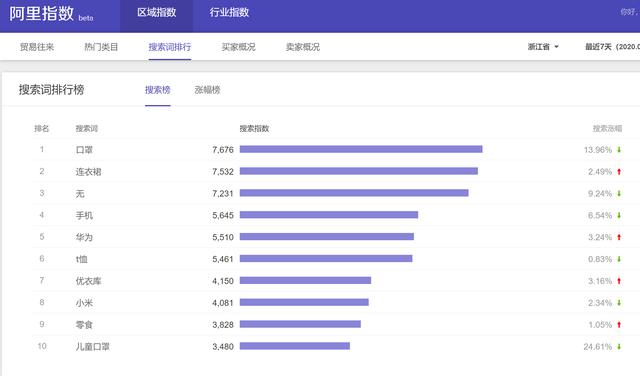Open the 浙江省 province dropdown
640x376 pixels.
(x=543, y=47)
